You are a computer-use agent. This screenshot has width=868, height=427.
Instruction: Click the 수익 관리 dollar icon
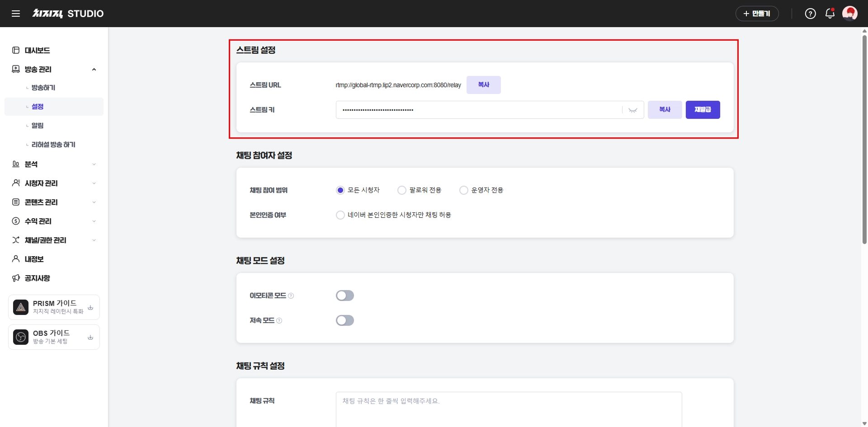coord(16,221)
